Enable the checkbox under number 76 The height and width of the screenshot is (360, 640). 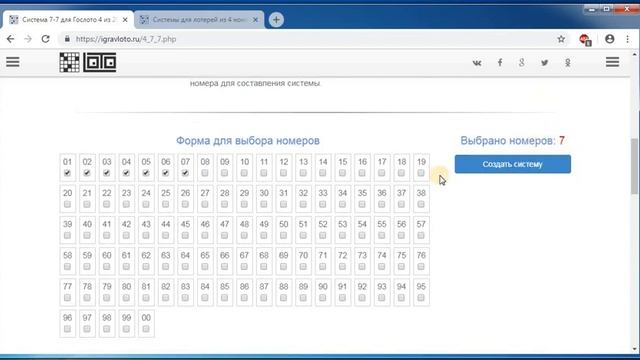pyautogui.click(x=421, y=267)
